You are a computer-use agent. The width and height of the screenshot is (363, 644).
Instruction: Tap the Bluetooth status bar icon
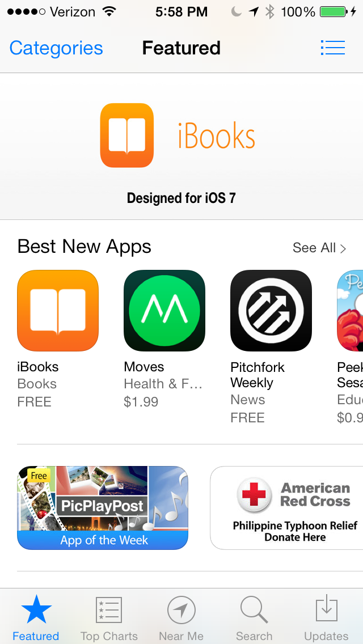(269, 12)
